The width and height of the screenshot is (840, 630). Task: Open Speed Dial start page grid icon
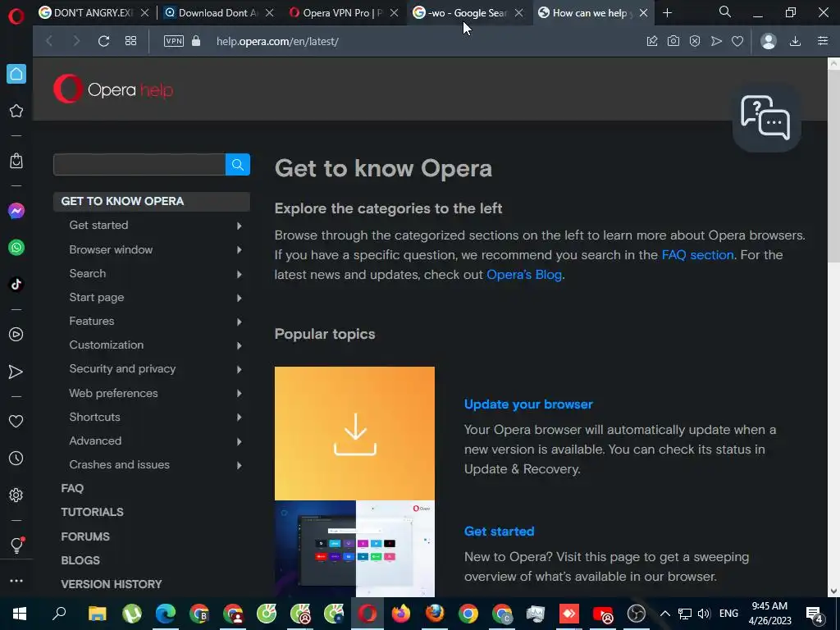(130, 41)
